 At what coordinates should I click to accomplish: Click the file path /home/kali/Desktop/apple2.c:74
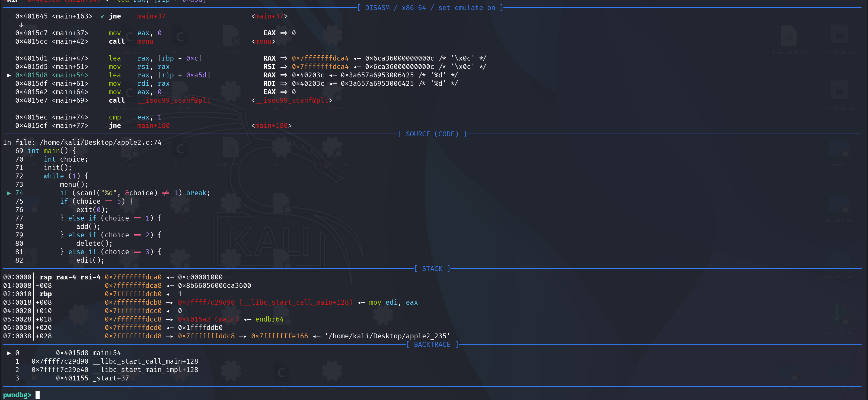tap(100, 142)
